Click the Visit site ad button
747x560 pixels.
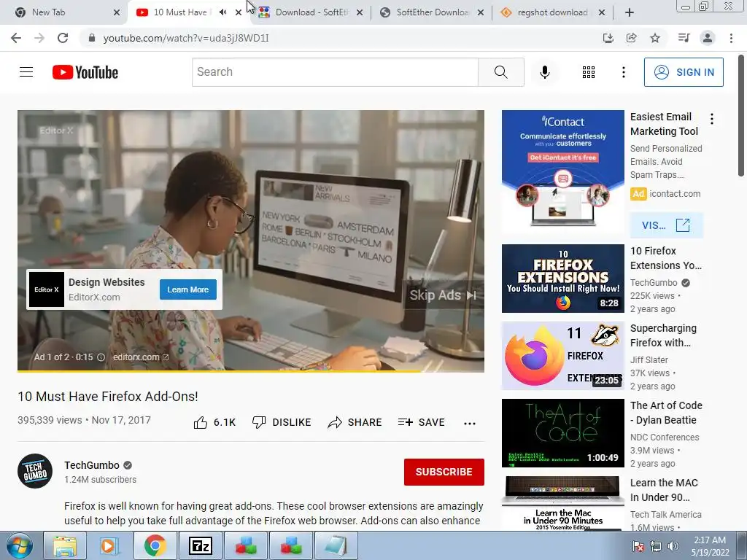pyautogui.click(x=666, y=225)
